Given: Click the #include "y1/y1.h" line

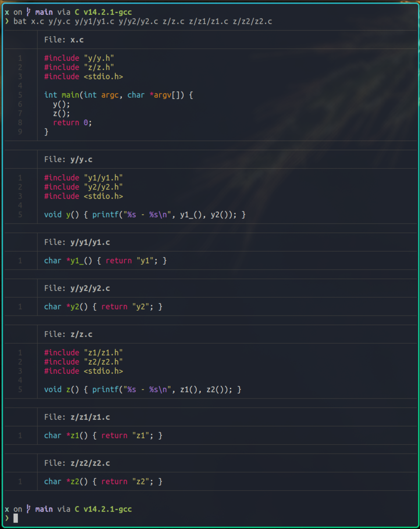Looking at the screenshot, I should [x=83, y=178].
